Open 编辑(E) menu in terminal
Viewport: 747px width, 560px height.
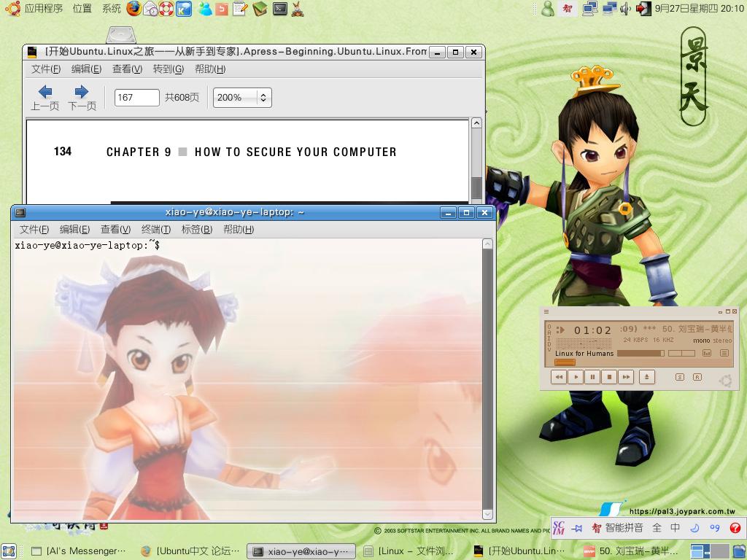pyautogui.click(x=75, y=230)
